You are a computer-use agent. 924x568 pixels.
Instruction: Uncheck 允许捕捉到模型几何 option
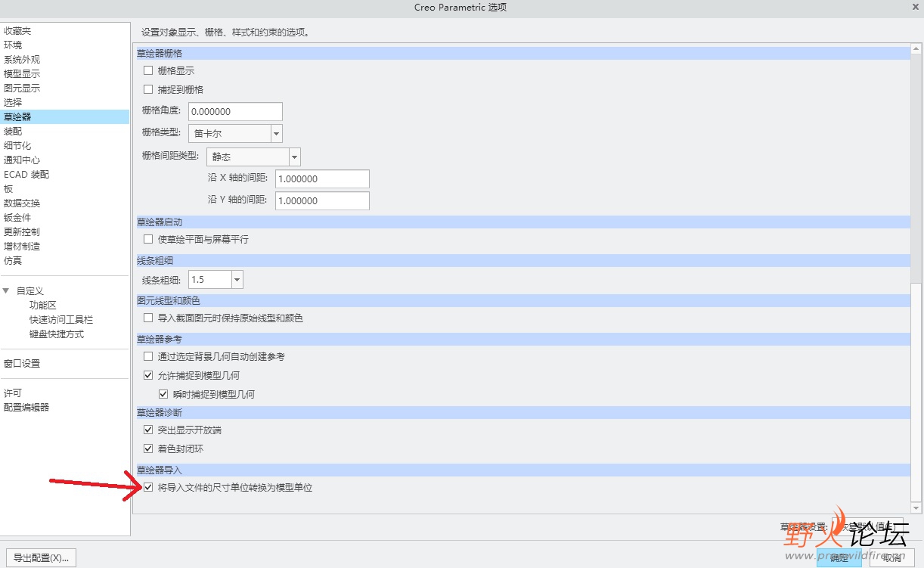pos(148,375)
